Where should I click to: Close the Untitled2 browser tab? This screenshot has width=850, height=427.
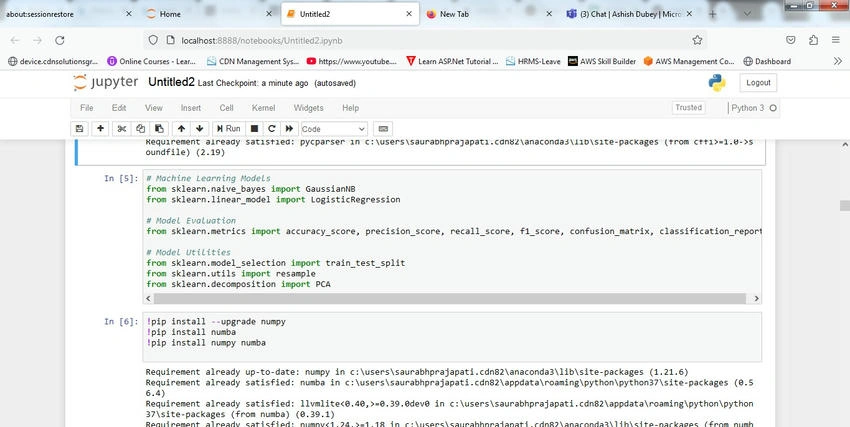pyautogui.click(x=409, y=14)
